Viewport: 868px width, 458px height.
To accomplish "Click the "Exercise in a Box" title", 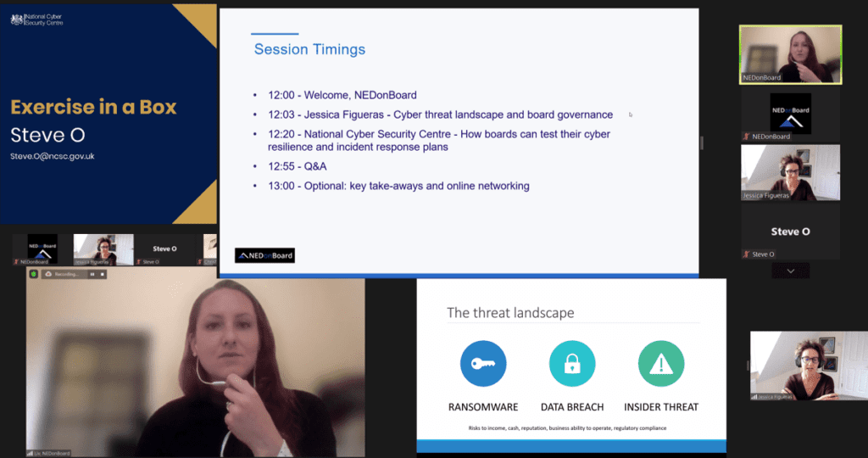I will pos(93,107).
